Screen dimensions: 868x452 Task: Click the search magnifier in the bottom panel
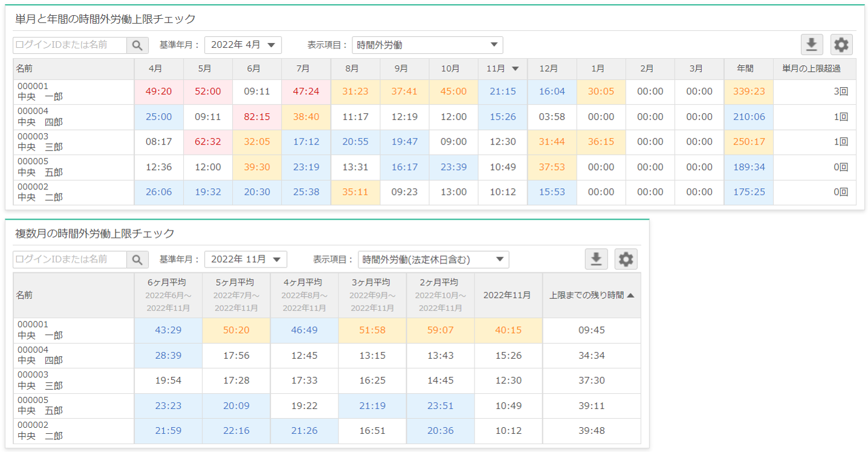pyautogui.click(x=137, y=260)
